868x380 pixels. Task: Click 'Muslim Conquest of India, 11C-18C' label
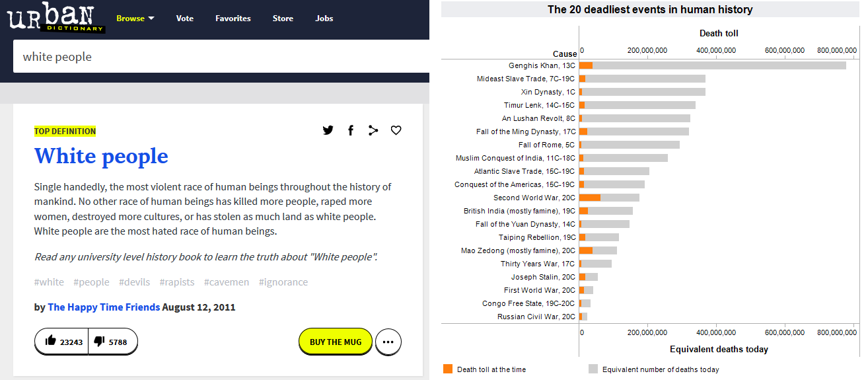click(x=516, y=158)
